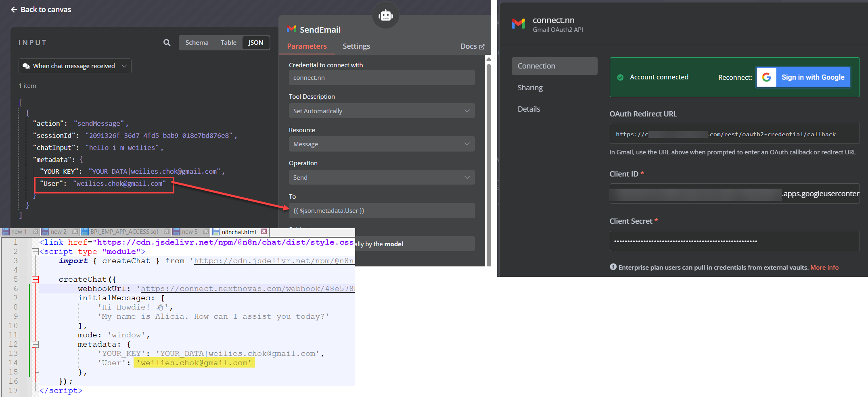Click the green account connected checkmark
The width and height of the screenshot is (868, 397).
[x=620, y=77]
